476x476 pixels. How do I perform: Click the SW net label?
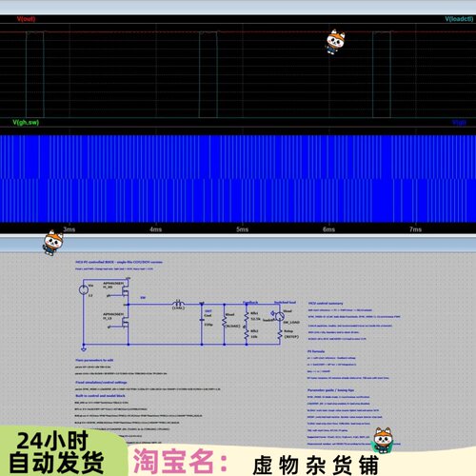(143, 298)
